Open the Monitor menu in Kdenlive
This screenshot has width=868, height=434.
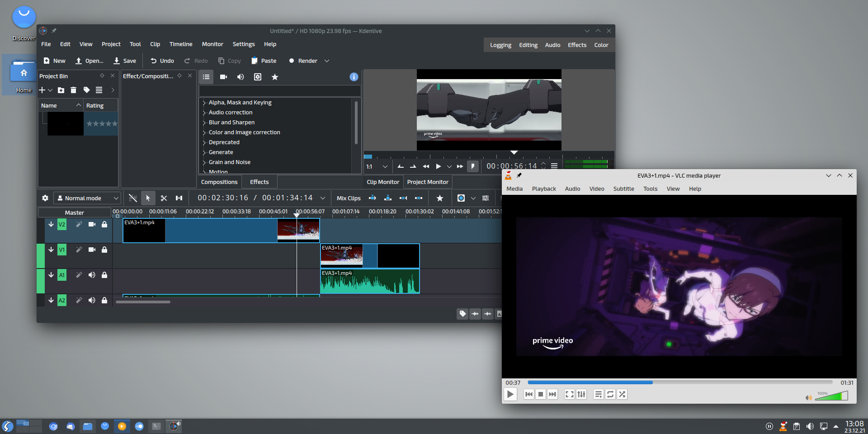pos(212,44)
